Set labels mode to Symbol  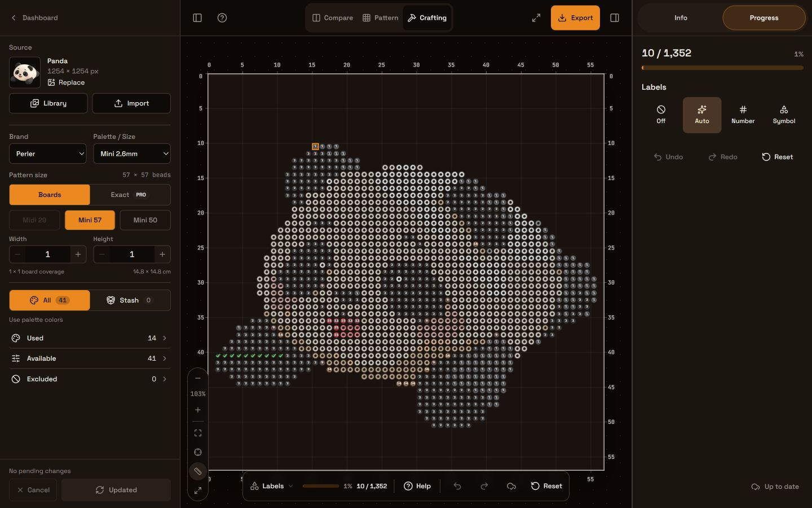click(784, 115)
